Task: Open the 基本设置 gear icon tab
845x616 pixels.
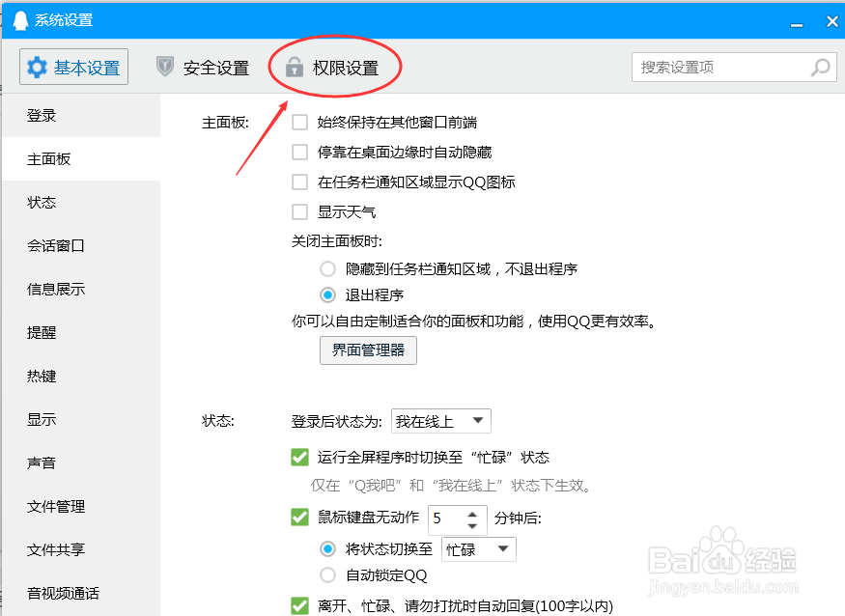Action: coord(72,67)
